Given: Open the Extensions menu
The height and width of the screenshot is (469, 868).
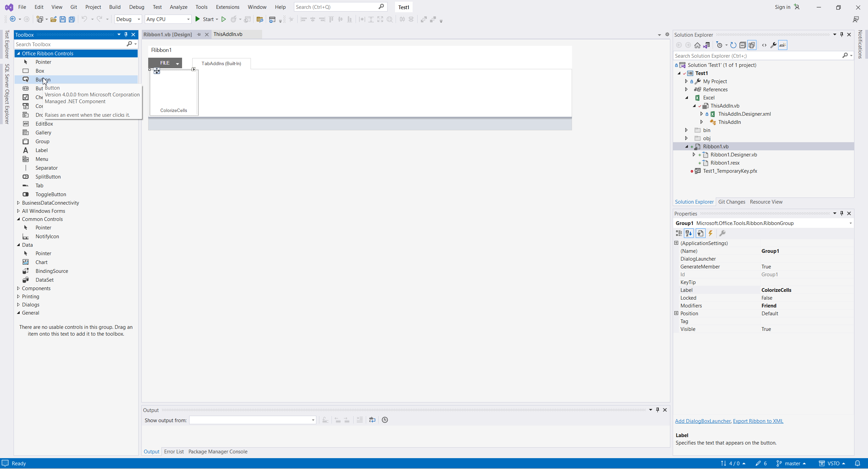Looking at the screenshot, I should tap(227, 7).
